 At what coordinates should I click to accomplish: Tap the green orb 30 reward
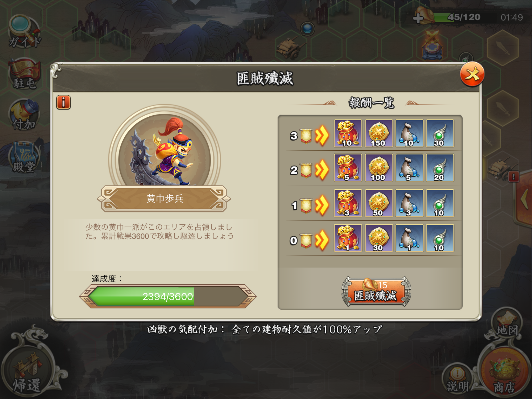tap(440, 133)
